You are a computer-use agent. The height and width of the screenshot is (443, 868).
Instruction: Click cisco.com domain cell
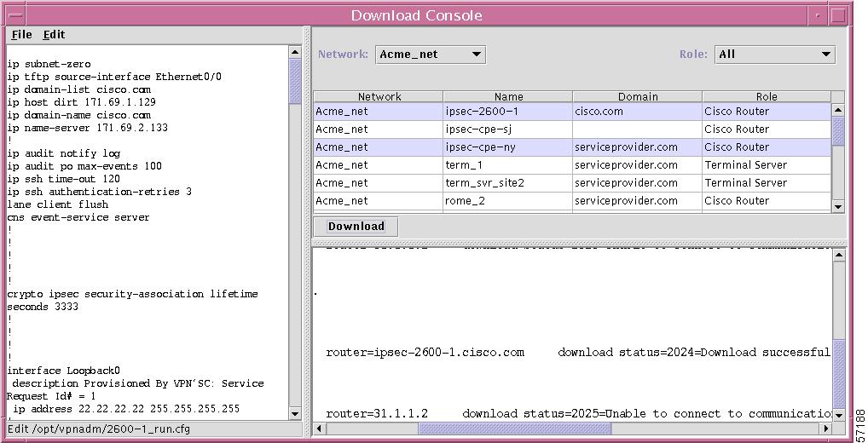tap(637, 111)
